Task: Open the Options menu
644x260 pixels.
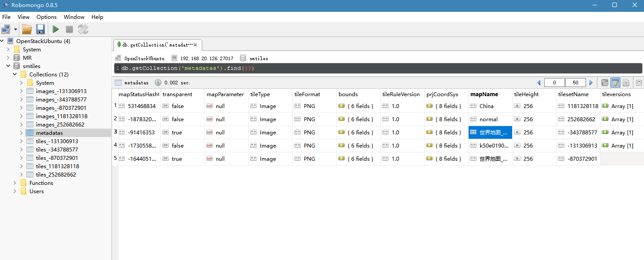Action: [46, 17]
